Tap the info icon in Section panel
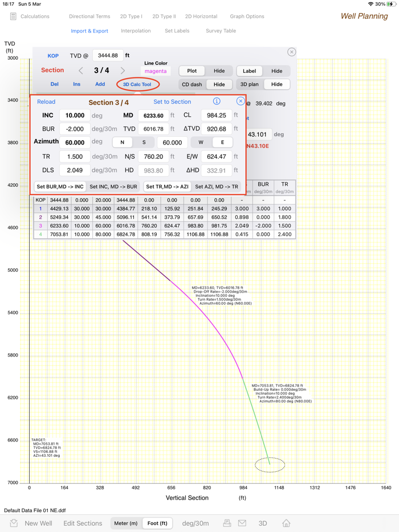The height and width of the screenshot is (532, 399). tap(217, 101)
